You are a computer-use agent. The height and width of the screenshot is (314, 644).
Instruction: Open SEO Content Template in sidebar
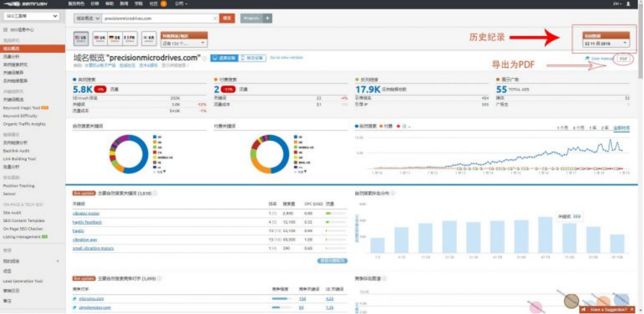(24, 221)
